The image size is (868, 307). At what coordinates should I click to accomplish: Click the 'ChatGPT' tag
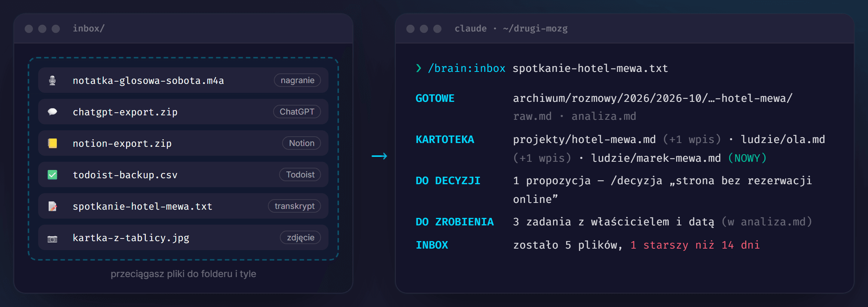297,112
